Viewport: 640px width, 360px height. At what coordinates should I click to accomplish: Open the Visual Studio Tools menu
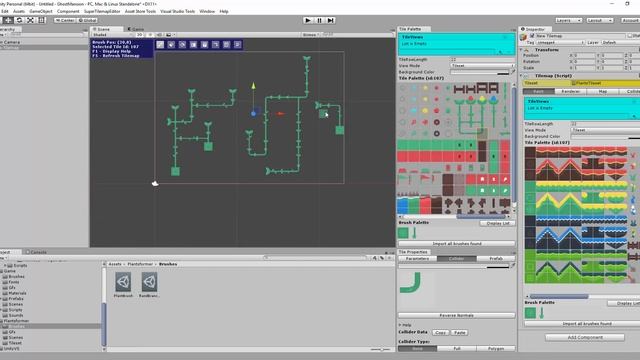click(178, 11)
